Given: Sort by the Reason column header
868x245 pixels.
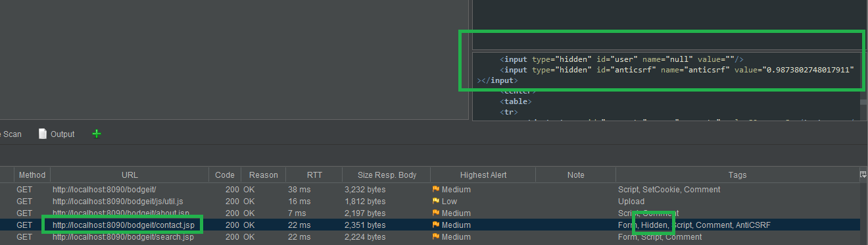Looking at the screenshot, I should (264, 175).
